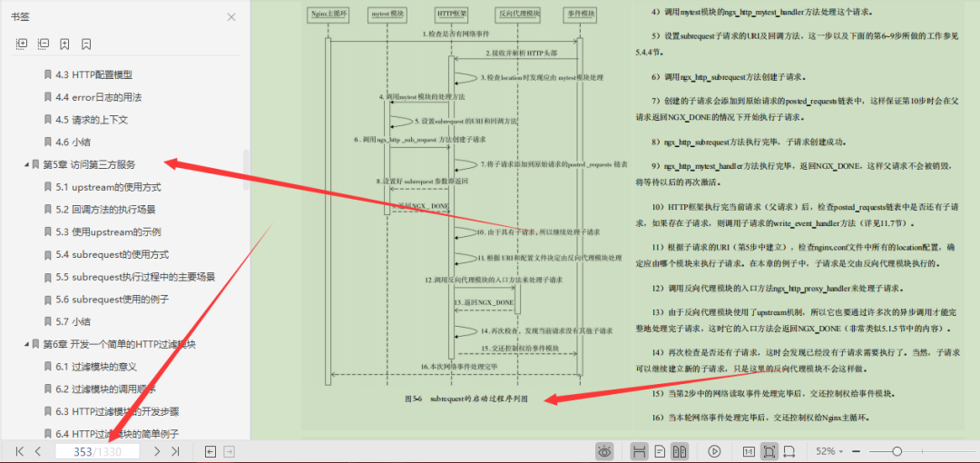Open bookmark 5.4 subrequest的使用方式

tap(112, 254)
